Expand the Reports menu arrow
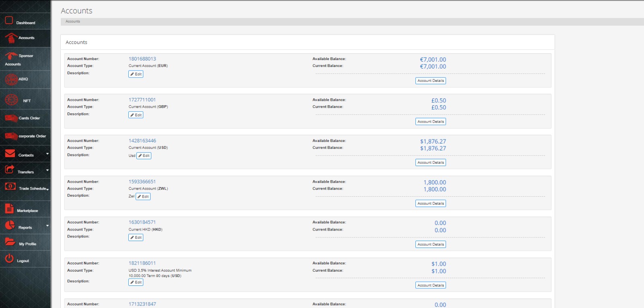This screenshot has height=308, width=644. (47, 226)
